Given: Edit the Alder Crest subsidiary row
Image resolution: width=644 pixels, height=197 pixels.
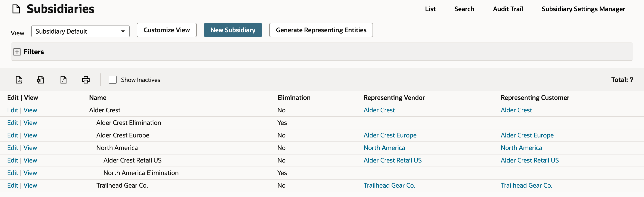Looking at the screenshot, I should (13, 110).
